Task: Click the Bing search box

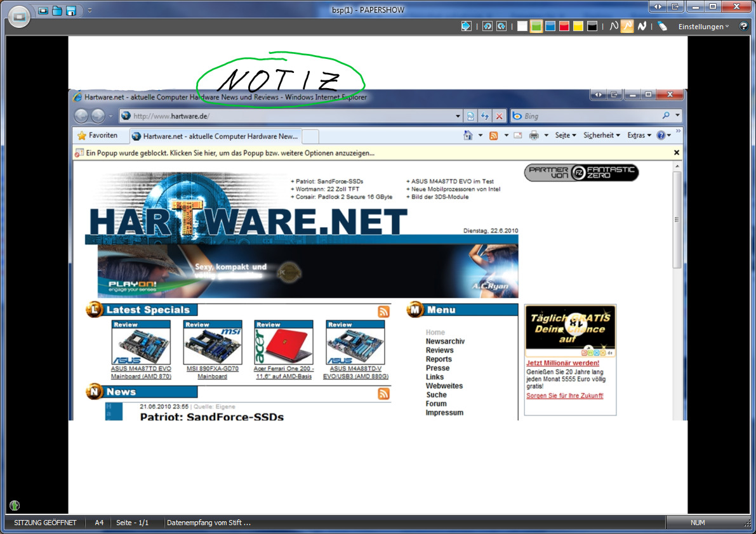Action: pos(586,116)
